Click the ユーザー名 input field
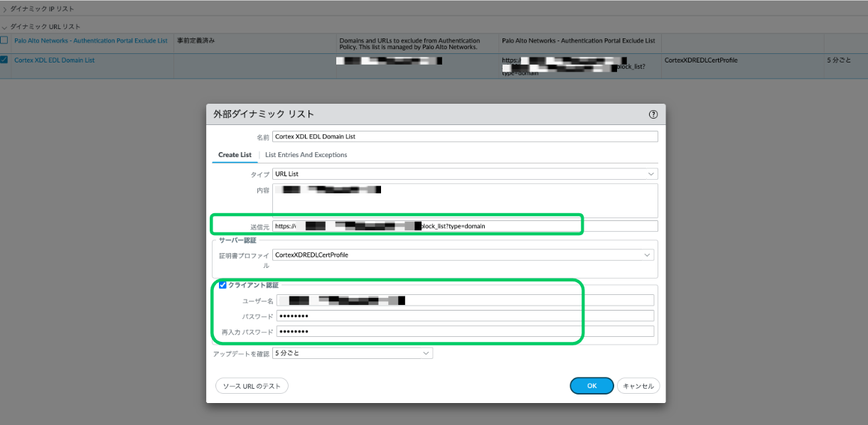868x425 pixels. tap(465, 300)
